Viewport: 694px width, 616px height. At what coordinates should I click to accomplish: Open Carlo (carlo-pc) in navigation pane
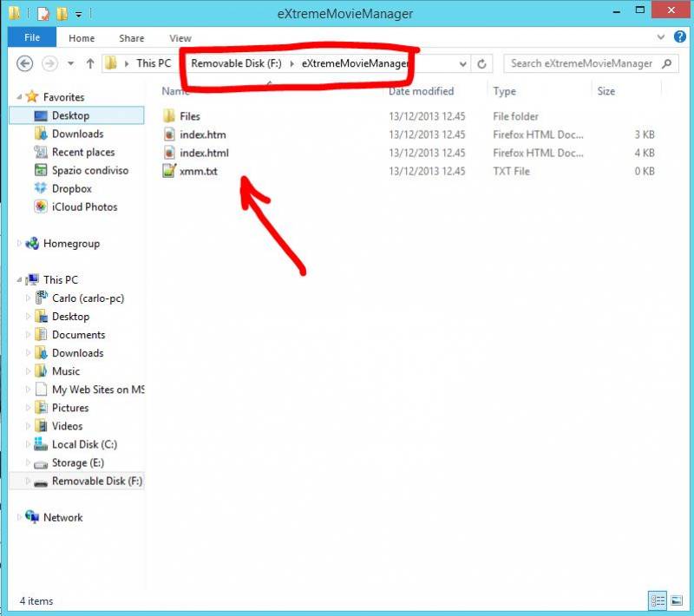pyautogui.click(x=88, y=298)
